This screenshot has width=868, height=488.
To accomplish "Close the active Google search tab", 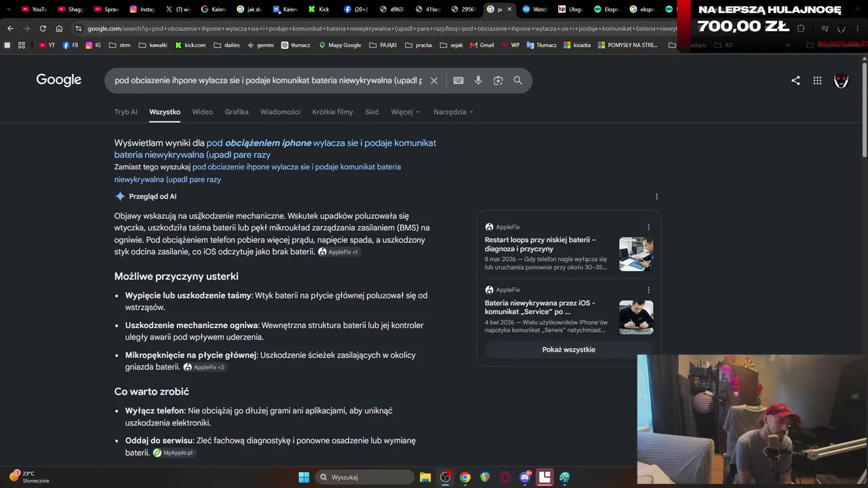I will click(509, 9).
